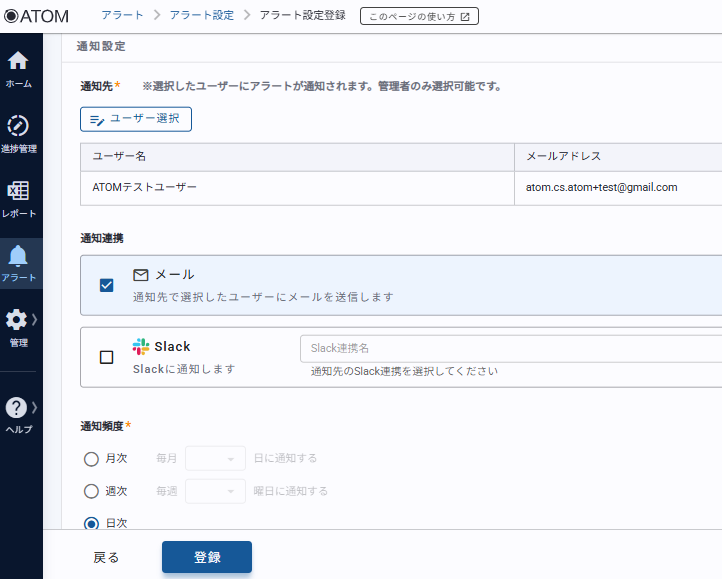This screenshot has height=579, width=722.
Task: Enable the Slack notification checkbox
Action: 107,357
